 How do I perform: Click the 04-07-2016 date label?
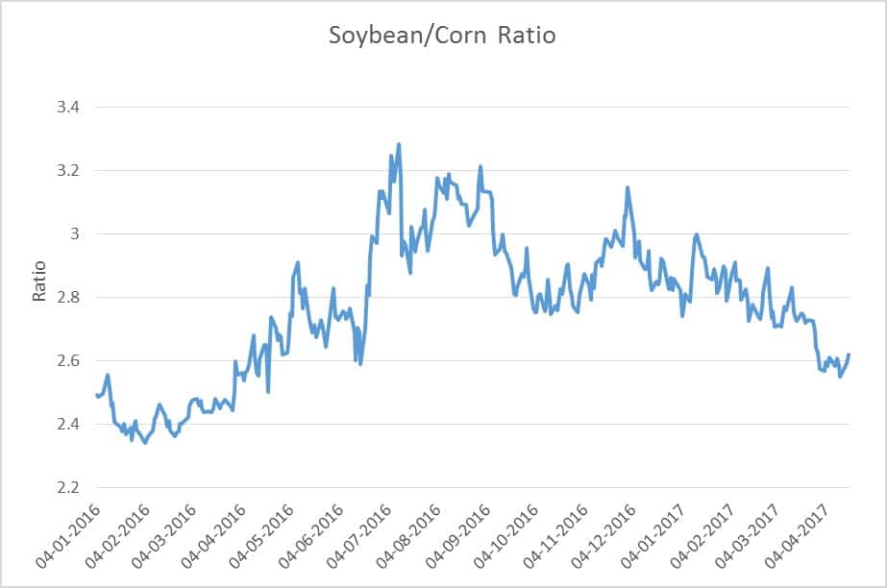[x=359, y=536]
